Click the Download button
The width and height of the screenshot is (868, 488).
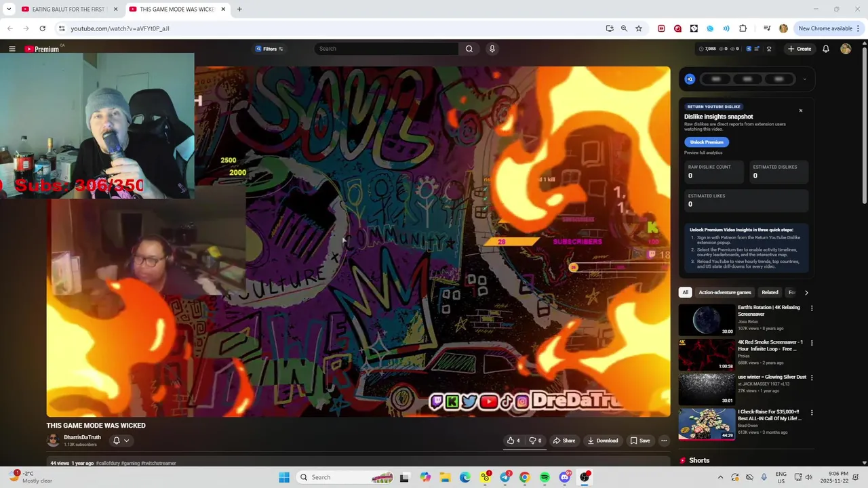(x=603, y=441)
